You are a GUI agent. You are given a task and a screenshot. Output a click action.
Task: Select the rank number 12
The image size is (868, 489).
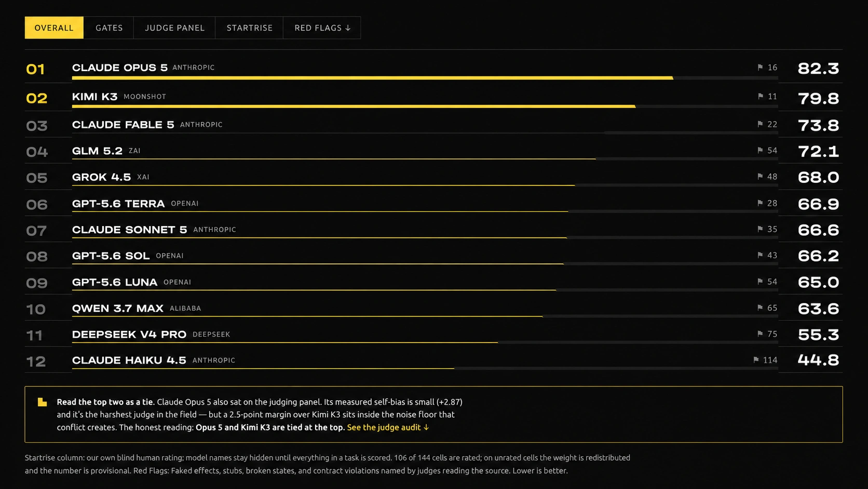click(x=36, y=362)
